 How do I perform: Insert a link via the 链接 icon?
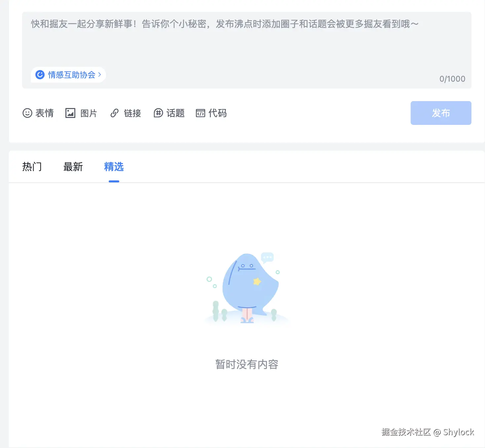pos(126,113)
